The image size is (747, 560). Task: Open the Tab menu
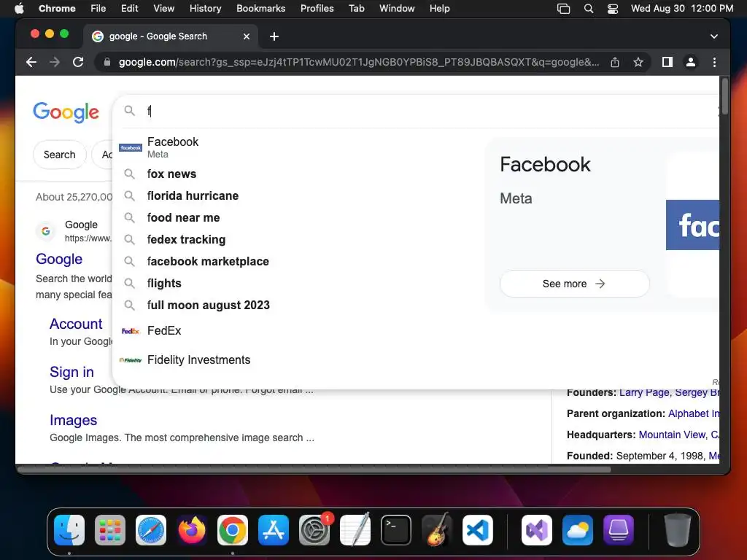pos(356,9)
